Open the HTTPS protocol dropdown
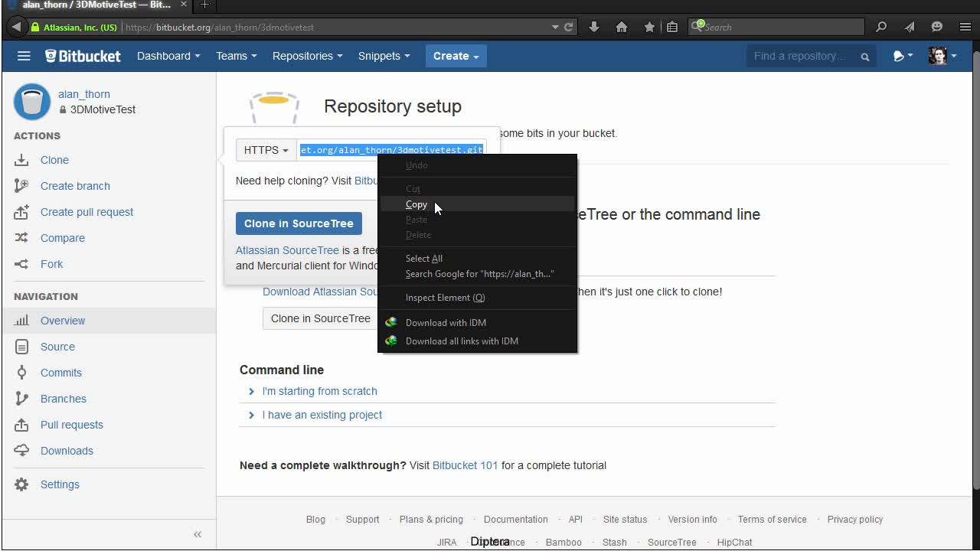The width and height of the screenshot is (980, 551). pos(266,150)
